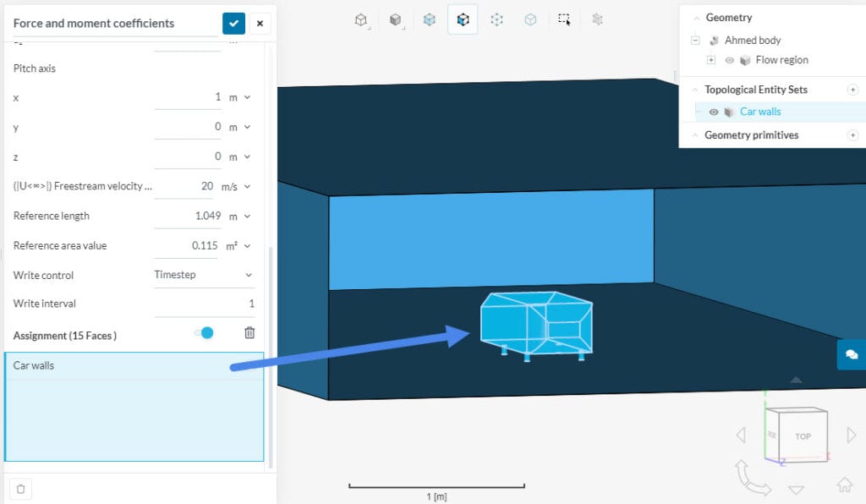Expand the Flow region tree node
866x504 pixels.
coord(711,60)
